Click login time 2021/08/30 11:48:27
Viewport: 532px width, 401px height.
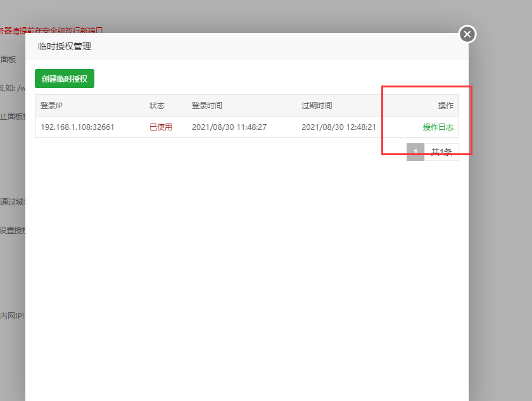point(229,127)
